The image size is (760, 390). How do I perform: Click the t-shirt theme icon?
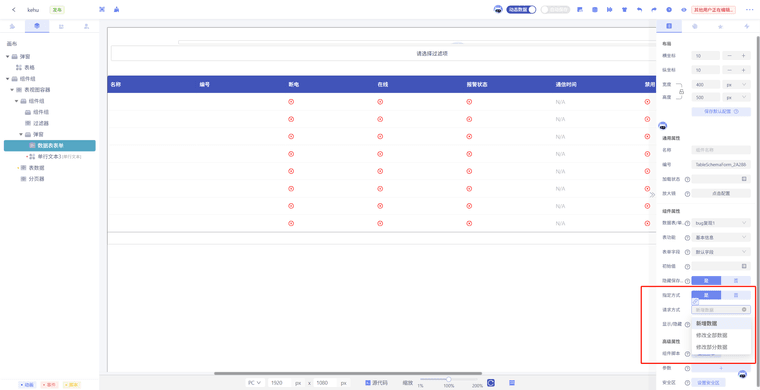[624, 9]
